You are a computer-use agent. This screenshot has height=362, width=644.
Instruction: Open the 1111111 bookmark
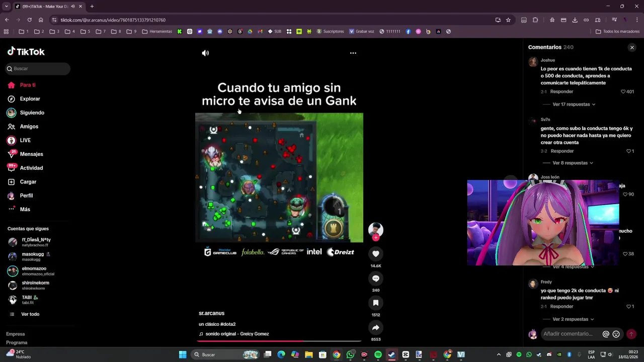click(x=390, y=31)
